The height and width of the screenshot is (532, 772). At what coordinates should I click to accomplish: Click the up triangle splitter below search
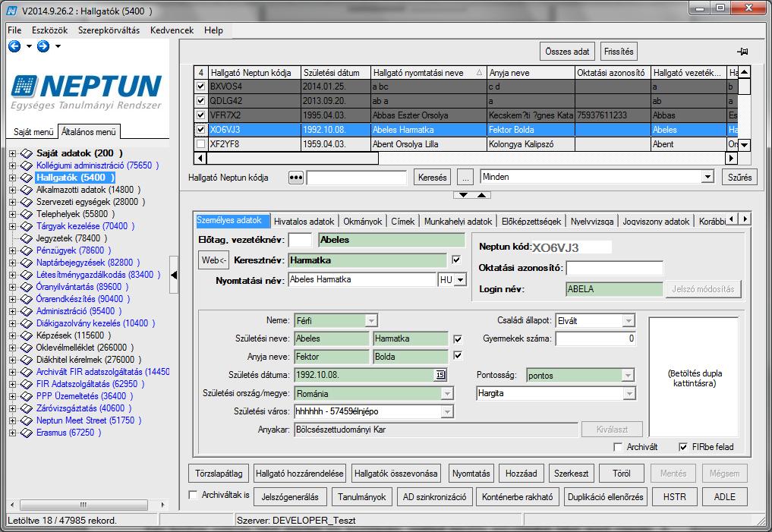481,195
